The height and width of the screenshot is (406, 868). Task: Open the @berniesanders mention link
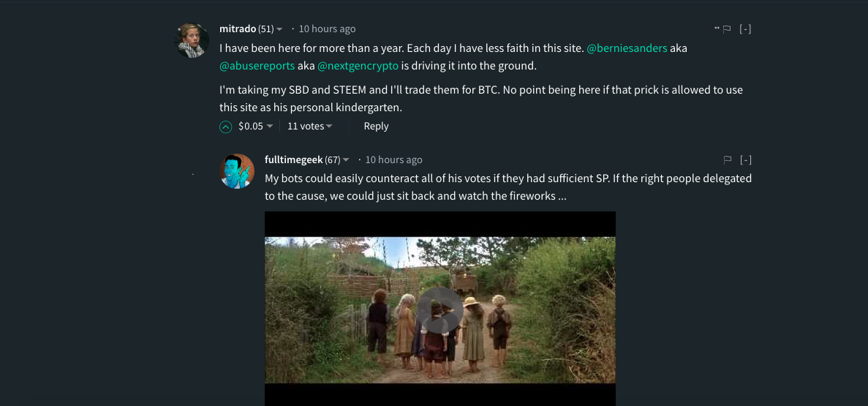pos(627,48)
